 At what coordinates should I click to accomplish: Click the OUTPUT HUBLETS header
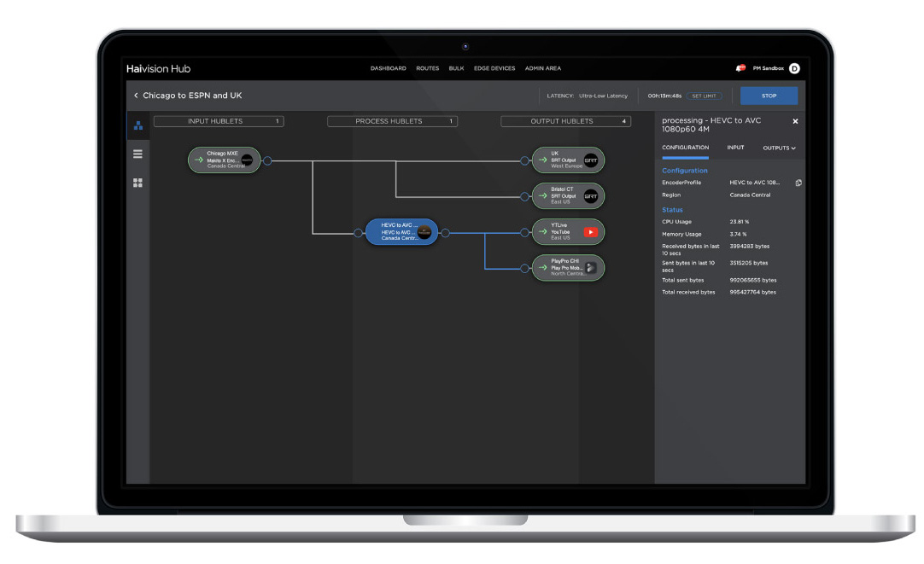click(x=565, y=121)
